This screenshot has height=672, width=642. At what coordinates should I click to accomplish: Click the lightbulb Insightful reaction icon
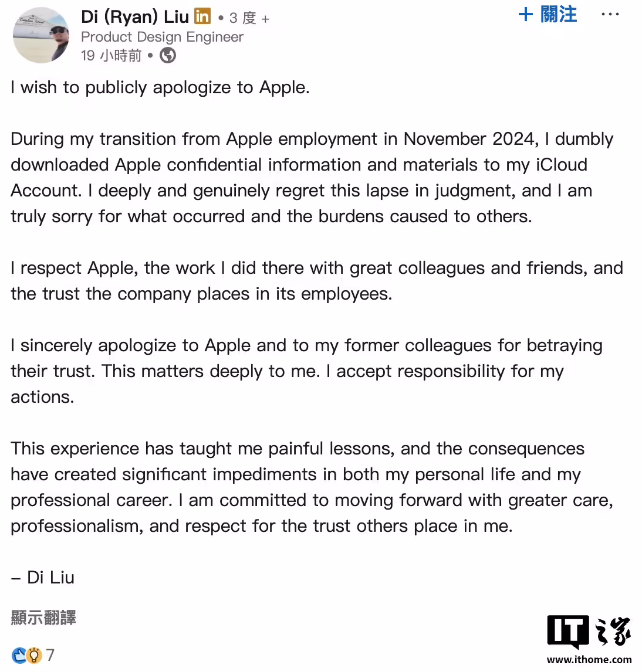pos(35,655)
